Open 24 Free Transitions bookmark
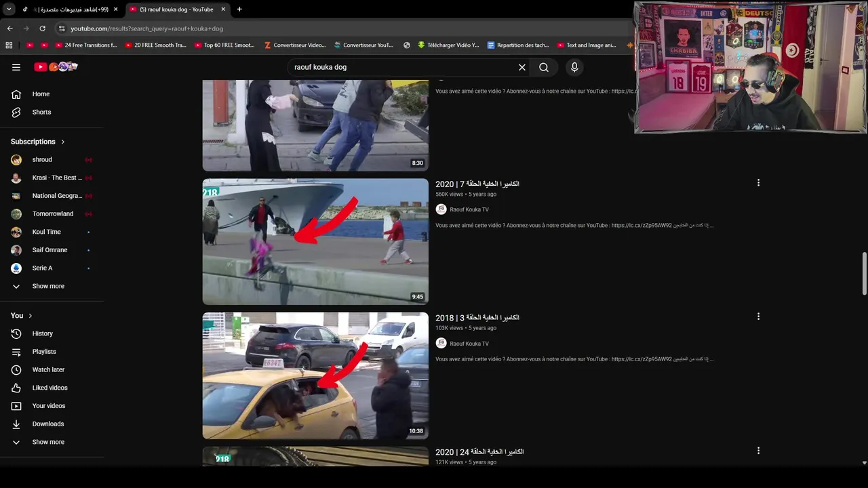 tap(86, 45)
